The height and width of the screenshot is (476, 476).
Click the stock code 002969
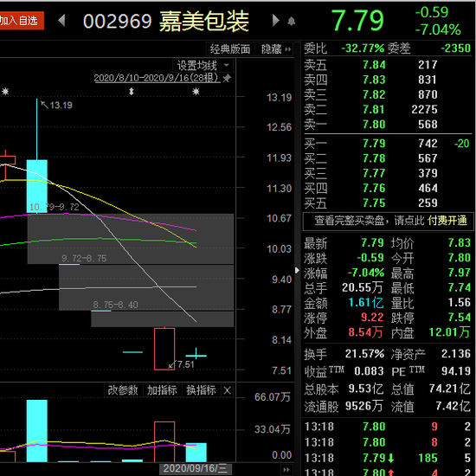[117, 22]
